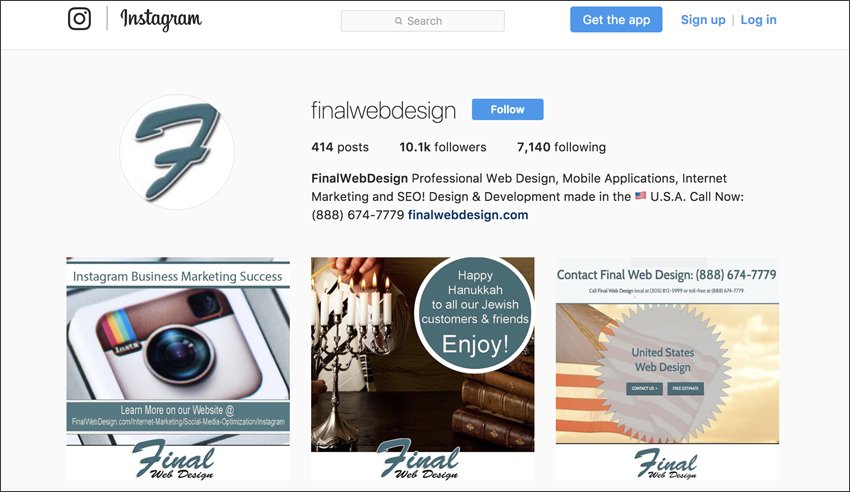The height and width of the screenshot is (492, 850).
Task: View the 7,140 following list
Action: coord(561,147)
